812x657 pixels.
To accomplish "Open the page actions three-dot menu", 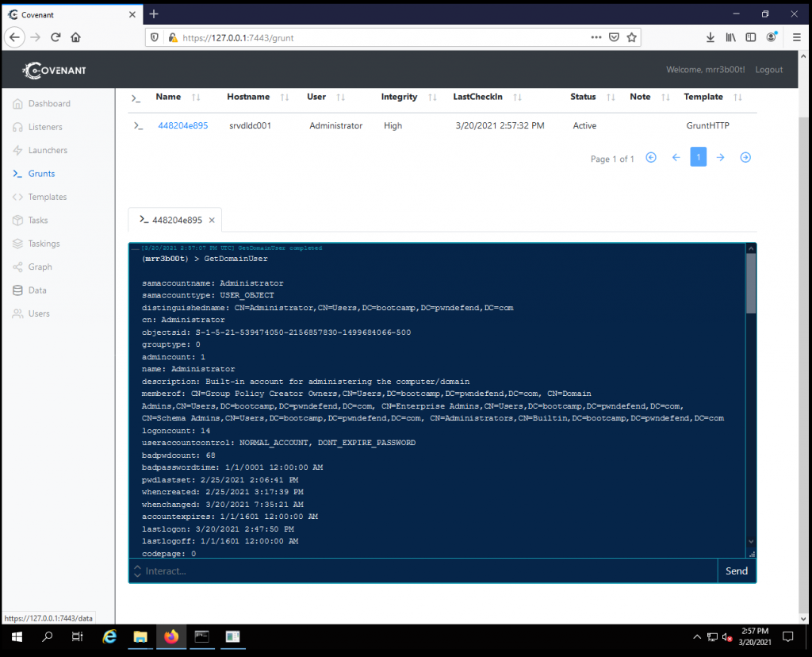I will pyautogui.click(x=597, y=37).
